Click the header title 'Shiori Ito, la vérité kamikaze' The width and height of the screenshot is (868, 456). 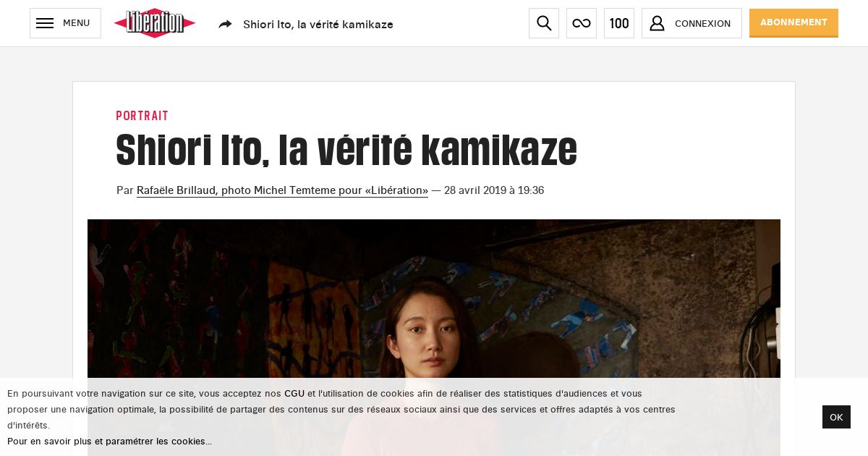tap(318, 24)
